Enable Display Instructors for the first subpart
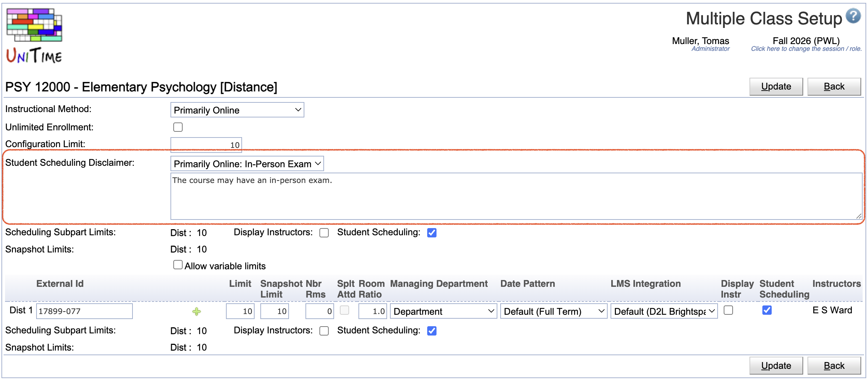 (x=324, y=233)
